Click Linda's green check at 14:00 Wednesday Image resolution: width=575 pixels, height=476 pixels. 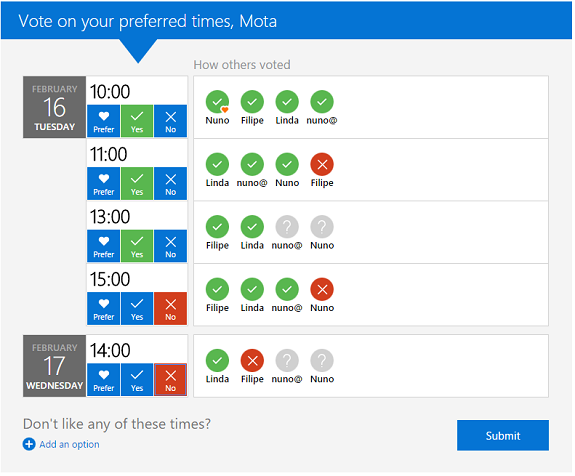click(x=217, y=360)
